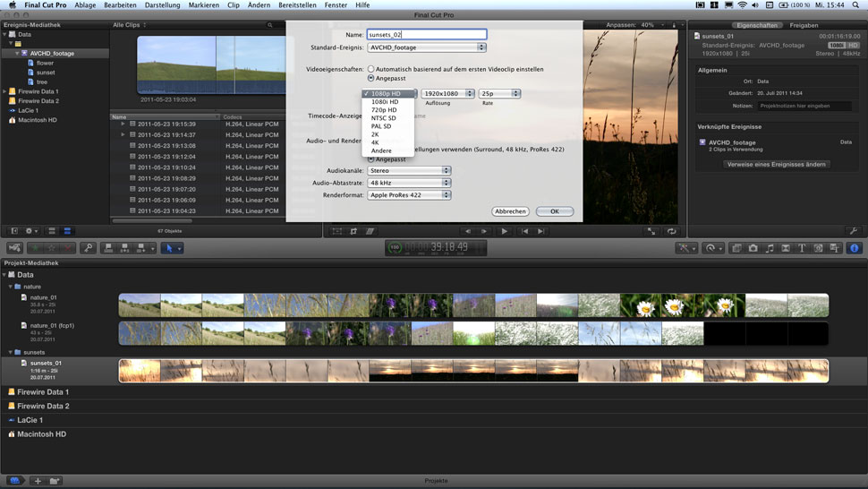Image resolution: width=868 pixels, height=489 pixels.
Task: Select automatic video properties radio button
Action: click(371, 69)
